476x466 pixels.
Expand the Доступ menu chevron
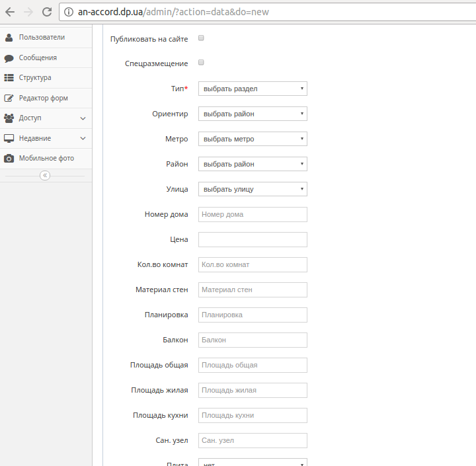tap(83, 118)
